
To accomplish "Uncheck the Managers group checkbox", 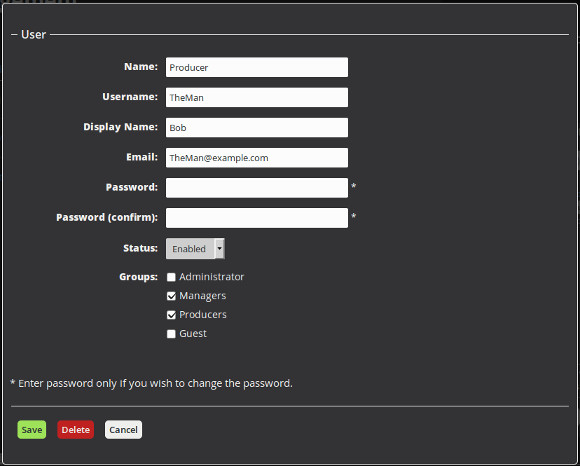I will pyautogui.click(x=171, y=296).
